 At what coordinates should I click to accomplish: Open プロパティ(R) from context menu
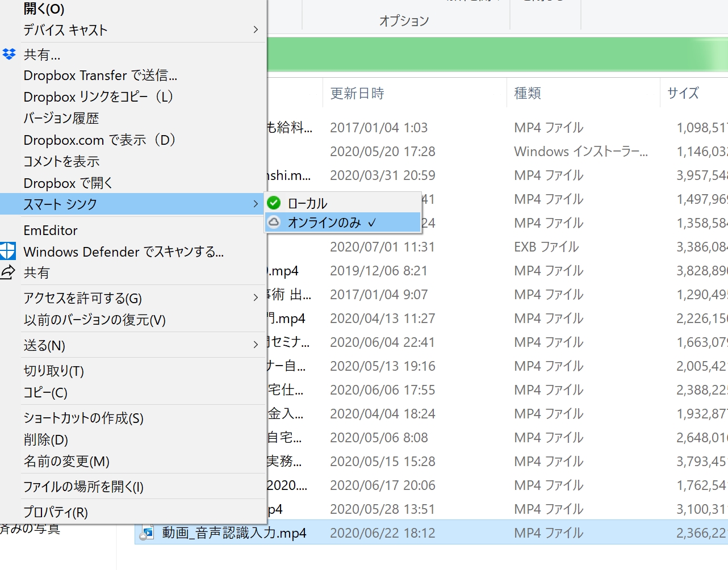pyautogui.click(x=56, y=512)
